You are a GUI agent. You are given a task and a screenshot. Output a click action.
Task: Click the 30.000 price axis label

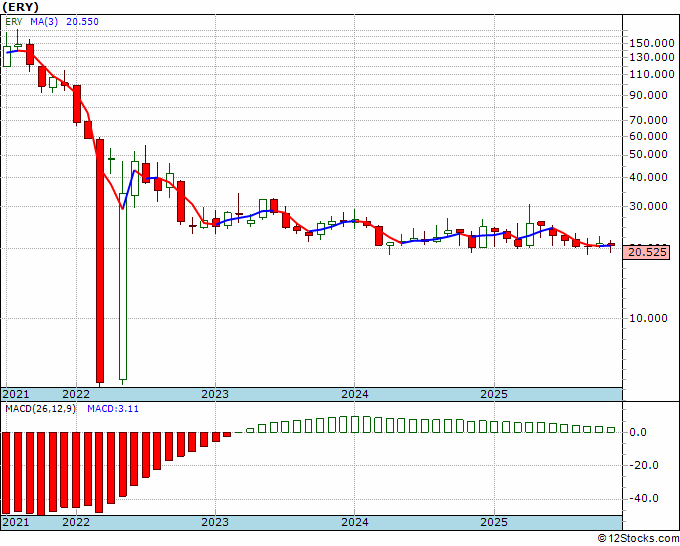tap(648, 206)
